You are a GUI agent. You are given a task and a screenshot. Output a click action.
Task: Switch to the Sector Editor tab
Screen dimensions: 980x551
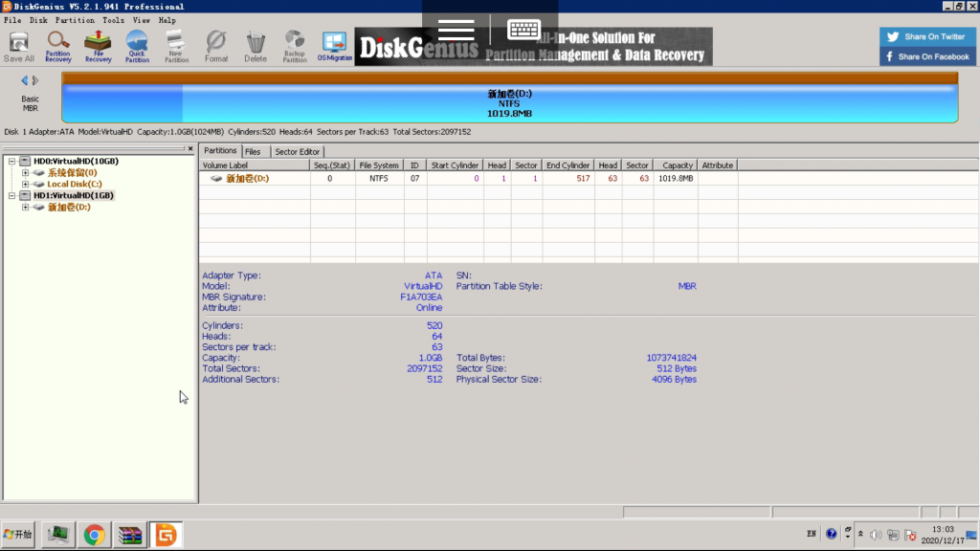297,152
